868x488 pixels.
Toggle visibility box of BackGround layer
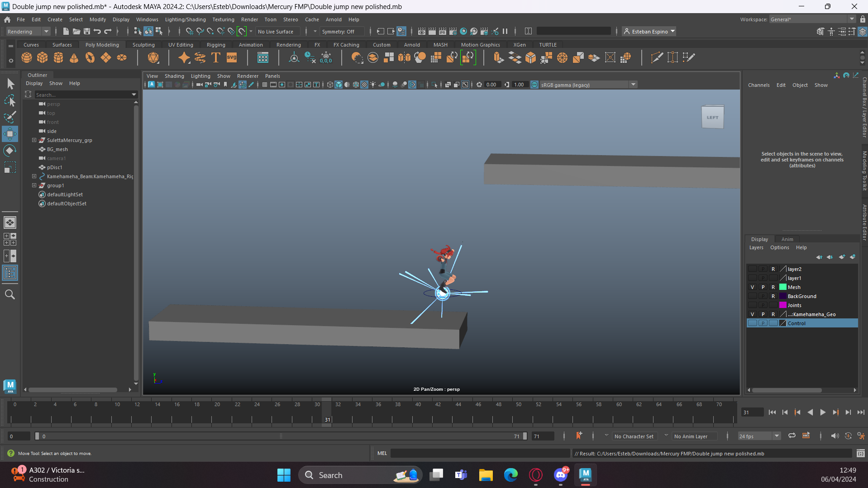point(753,296)
